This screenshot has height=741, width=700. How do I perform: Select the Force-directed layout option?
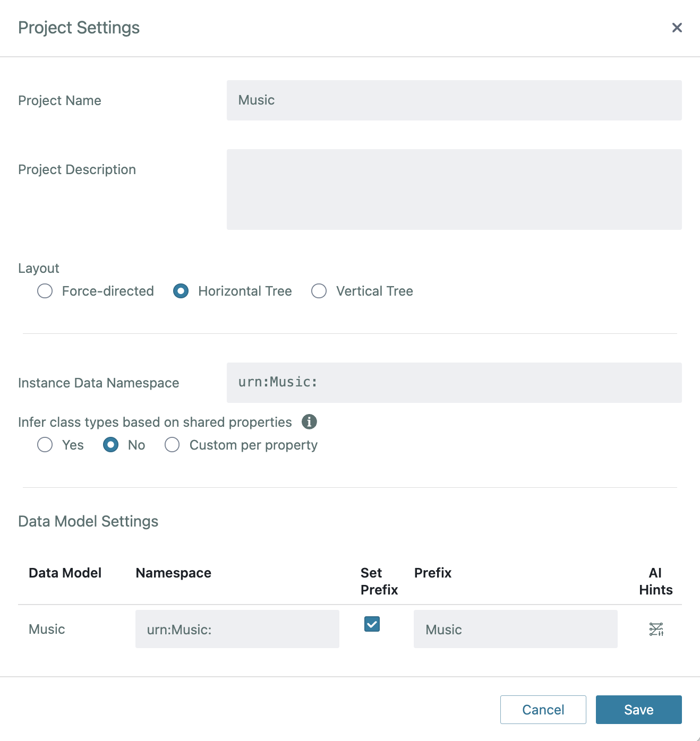[x=45, y=291]
